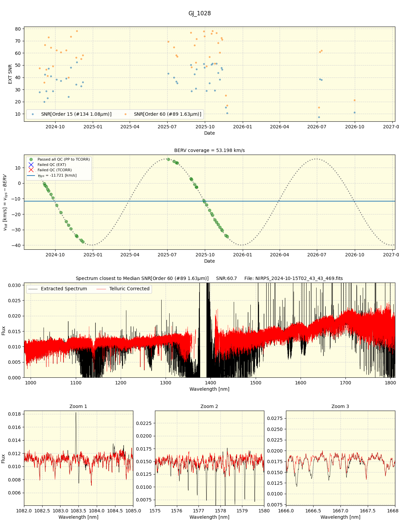Click the 'Zoom 1' subplot title
This screenshot has width=399, height=532.
click(x=78, y=406)
